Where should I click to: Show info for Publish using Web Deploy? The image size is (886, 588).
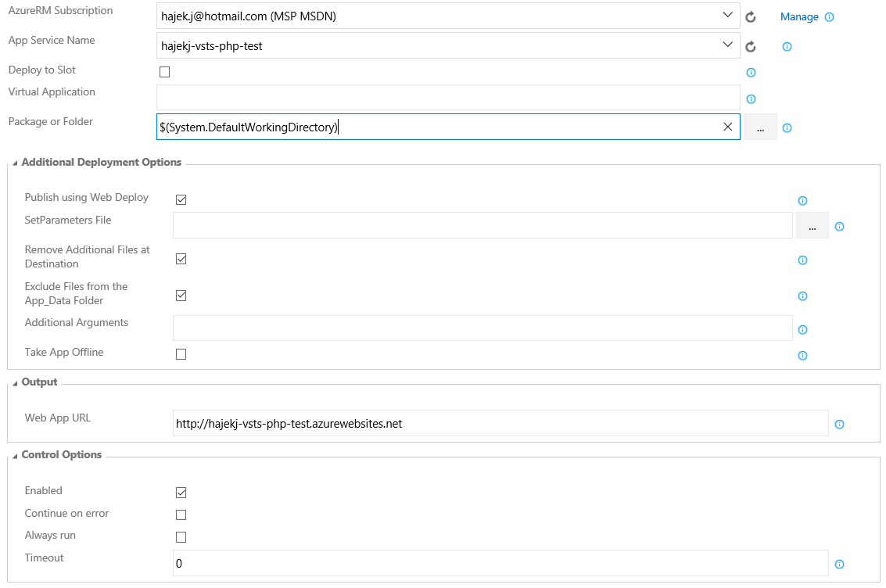coord(802,200)
